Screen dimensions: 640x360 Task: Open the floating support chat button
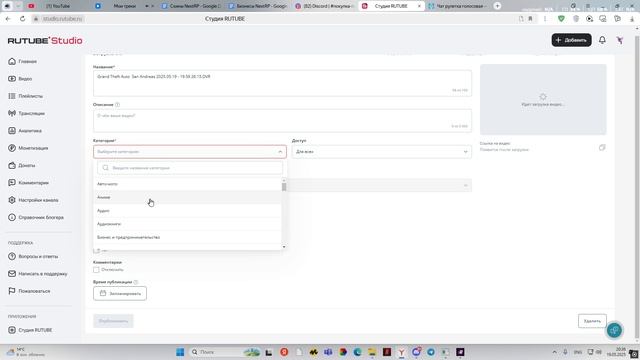(614, 330)
